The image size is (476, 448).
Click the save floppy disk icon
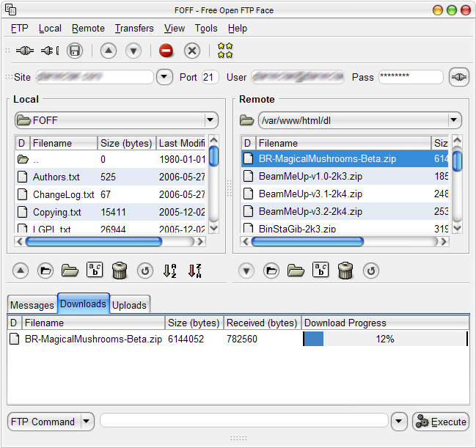coord(75,51)
